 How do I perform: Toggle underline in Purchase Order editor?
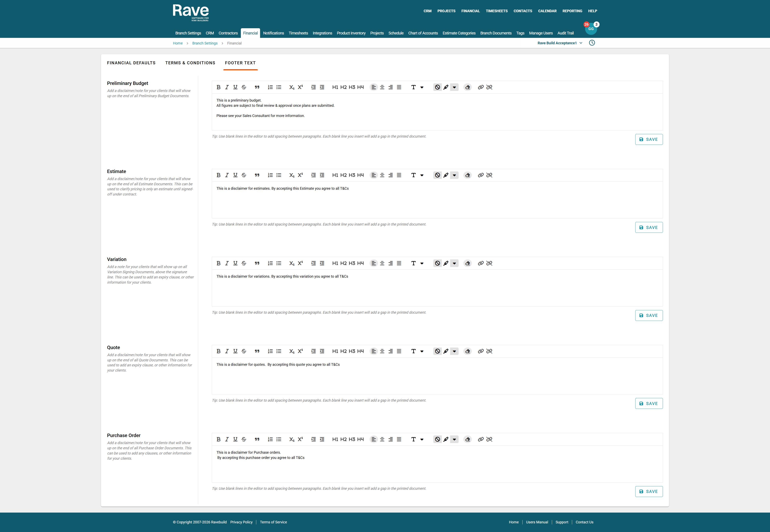(x=235, y=439)
